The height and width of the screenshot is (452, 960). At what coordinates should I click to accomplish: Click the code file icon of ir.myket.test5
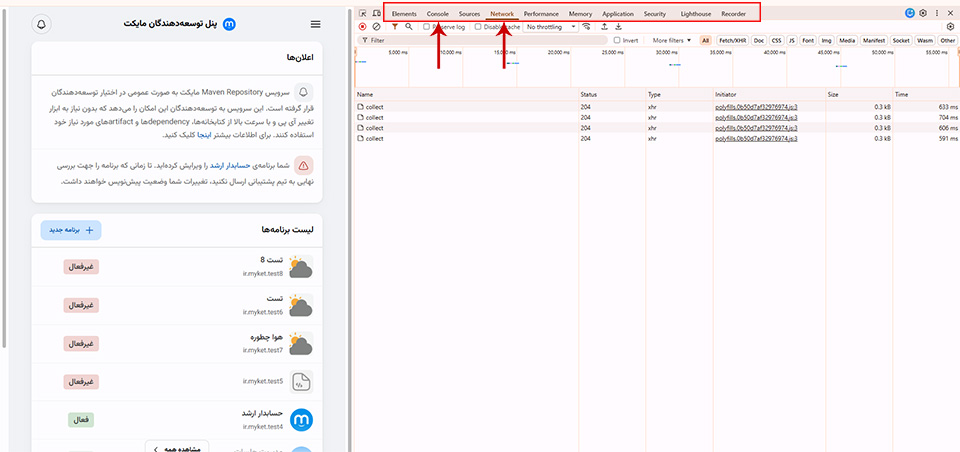click(301, 382)
